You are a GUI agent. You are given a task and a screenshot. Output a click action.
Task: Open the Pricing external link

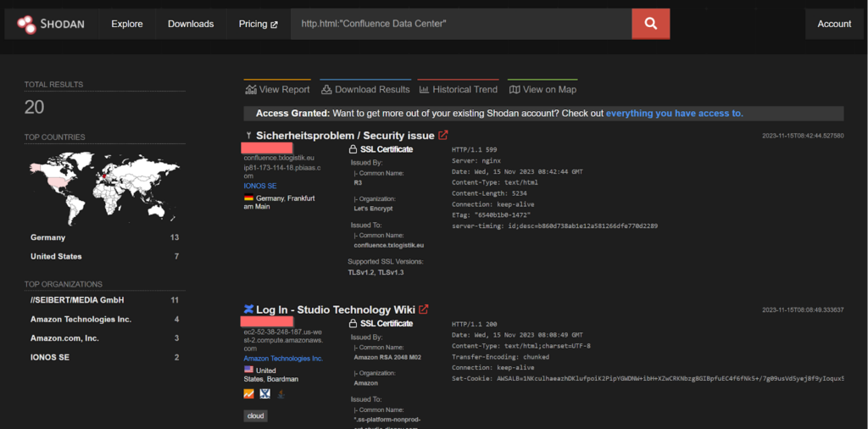click(258, 24)
